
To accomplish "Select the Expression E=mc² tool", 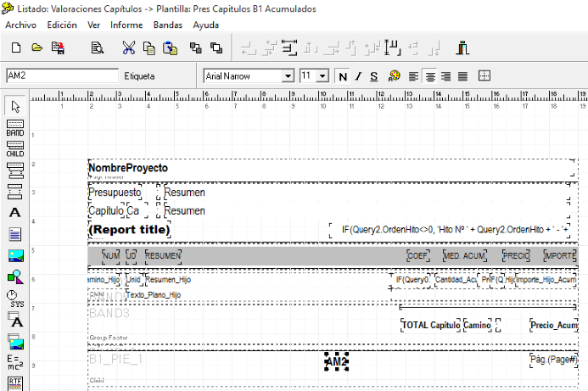I will 14,363.
